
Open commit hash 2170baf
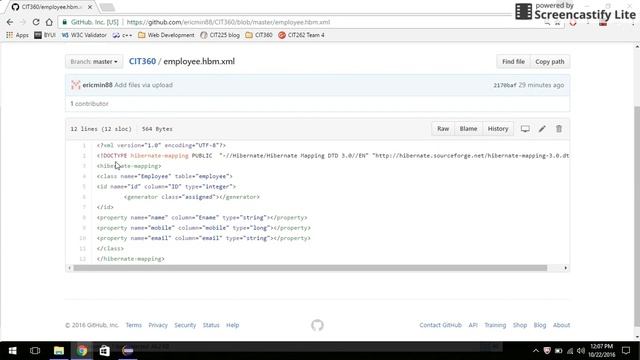(504, 85)
